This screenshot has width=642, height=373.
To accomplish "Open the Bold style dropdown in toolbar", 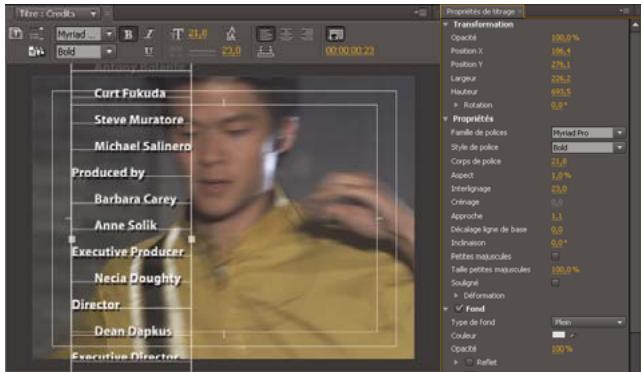I will click(109, 52).
